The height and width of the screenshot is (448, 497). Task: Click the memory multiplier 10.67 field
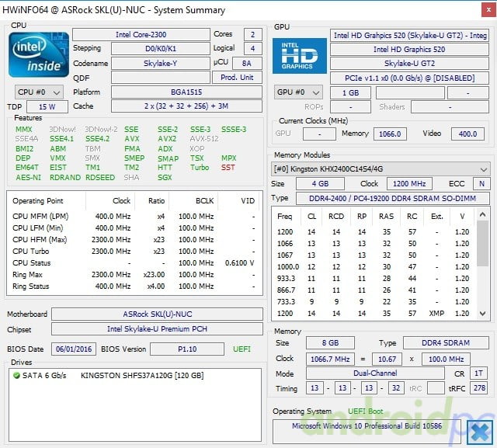coord(387,359)
